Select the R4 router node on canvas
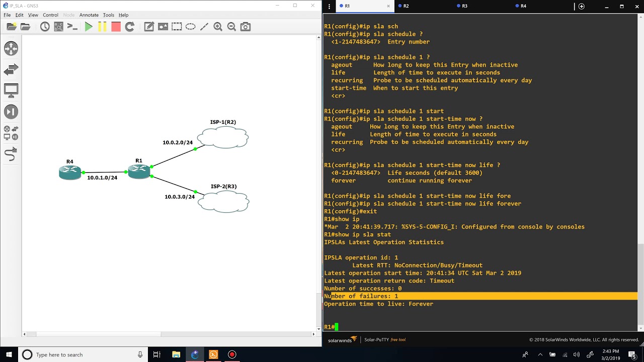 coord(70,172)
